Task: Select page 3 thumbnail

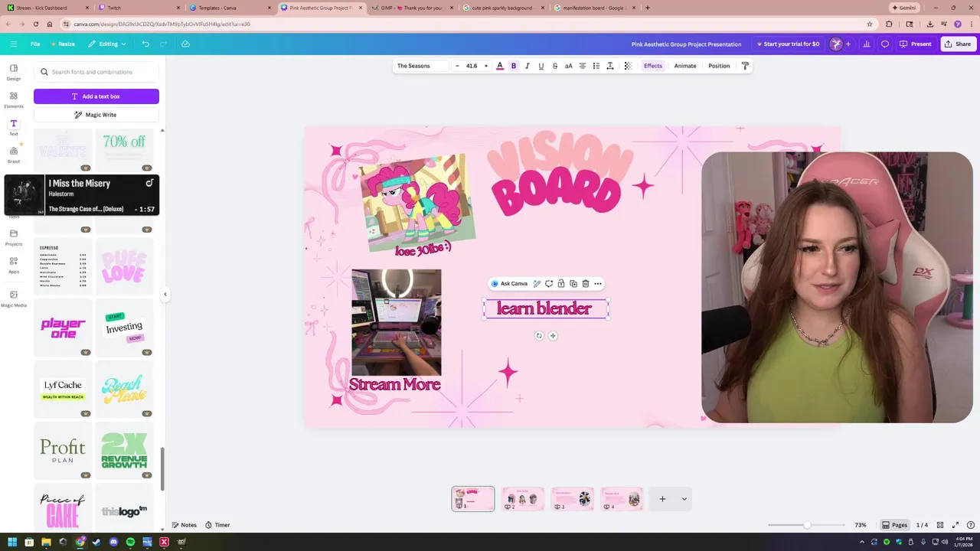Action: [573, 499]
